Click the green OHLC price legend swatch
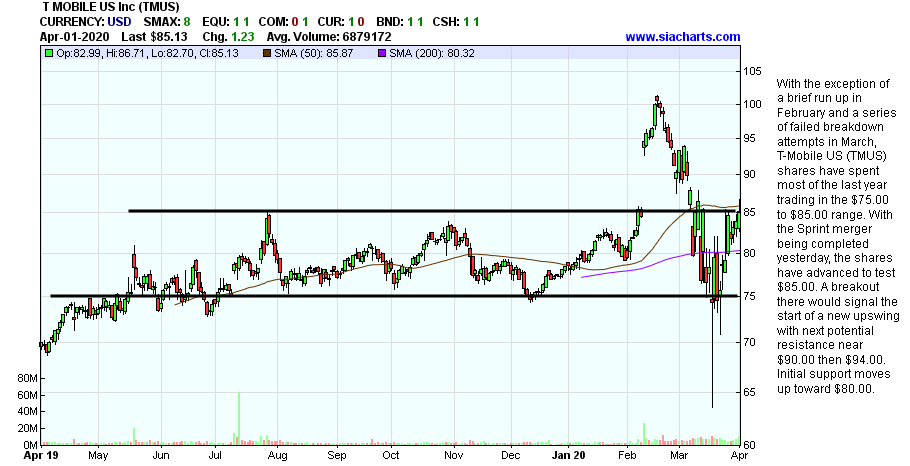Screen dimensions: 910x466 click(48, 52)
